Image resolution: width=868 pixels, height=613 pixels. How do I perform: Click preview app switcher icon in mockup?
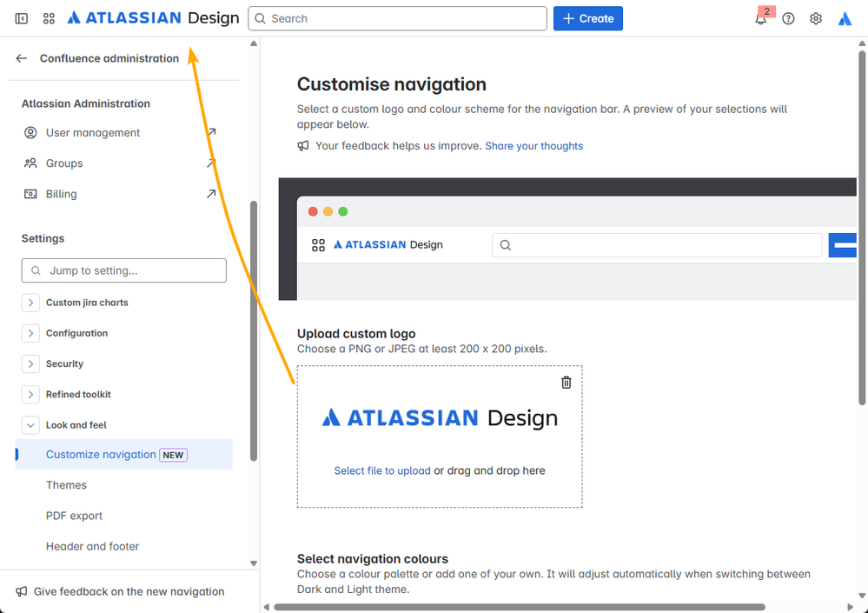[x=318, y=245]
